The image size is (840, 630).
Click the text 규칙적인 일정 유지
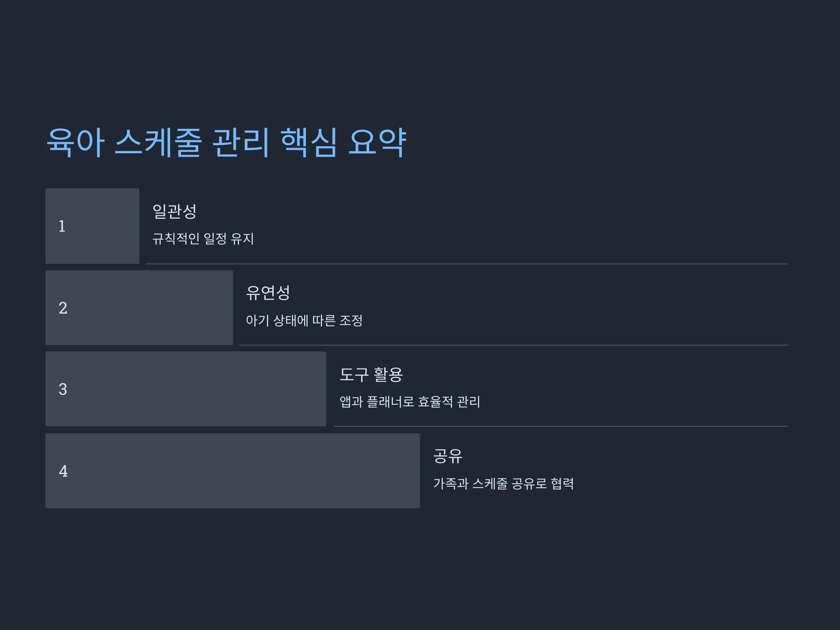pyautogui.click(x=203, y=239)
